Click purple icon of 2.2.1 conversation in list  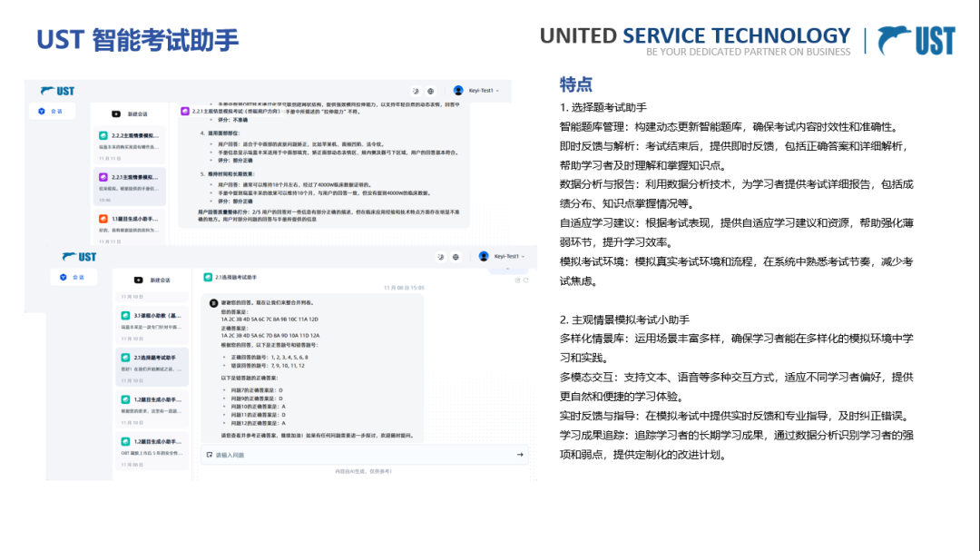click(103, 177)
